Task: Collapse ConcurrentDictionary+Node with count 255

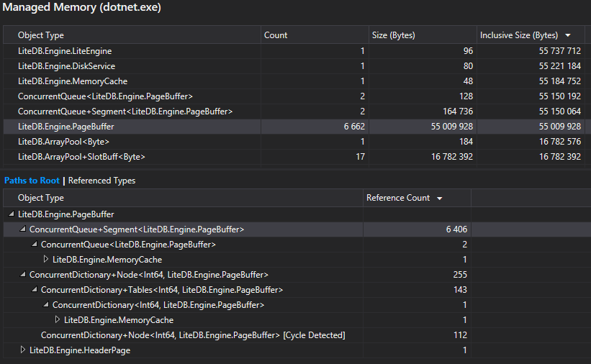Action: tap(23, 274)
